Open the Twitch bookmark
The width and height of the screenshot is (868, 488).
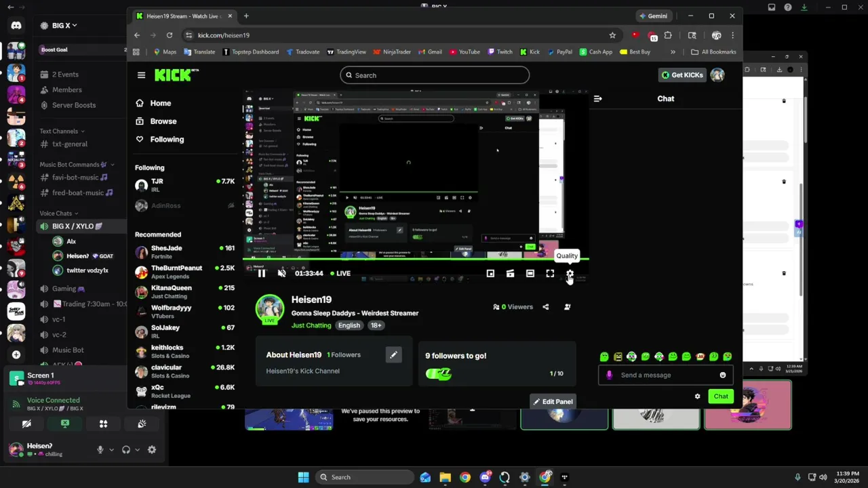pos(500,52)
